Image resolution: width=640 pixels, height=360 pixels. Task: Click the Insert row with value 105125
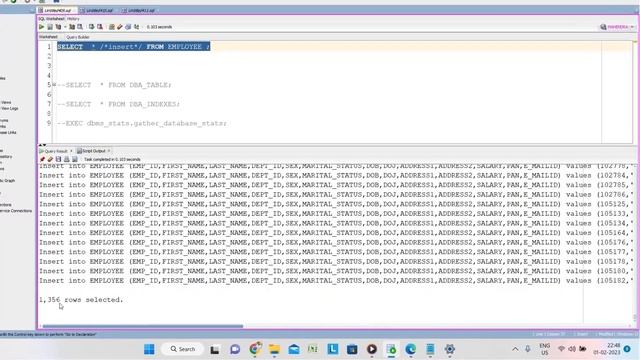point(336,204)
